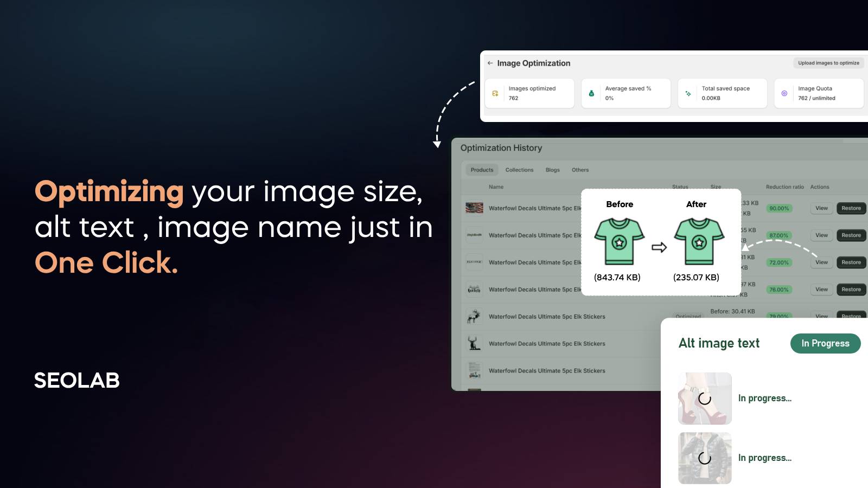
Task: Click the Total saved space value 0.00KB
Action: point(711,98)
